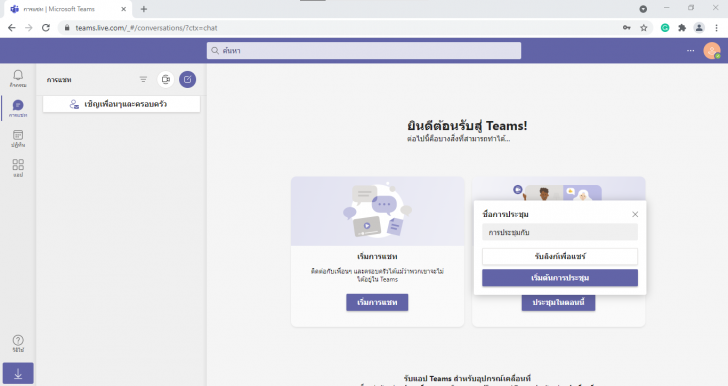Open the Extensions puzzle icon
The image size is (728, 386).
[682, 28]
